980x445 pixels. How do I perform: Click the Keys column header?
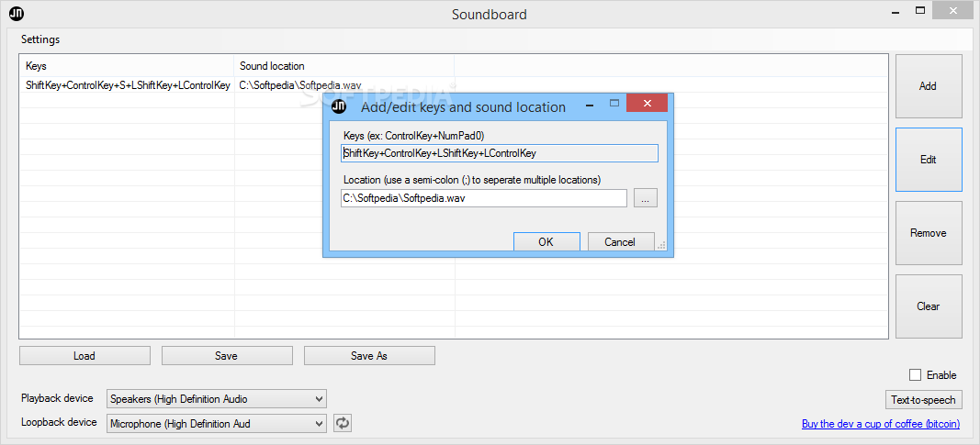[127, 65]
